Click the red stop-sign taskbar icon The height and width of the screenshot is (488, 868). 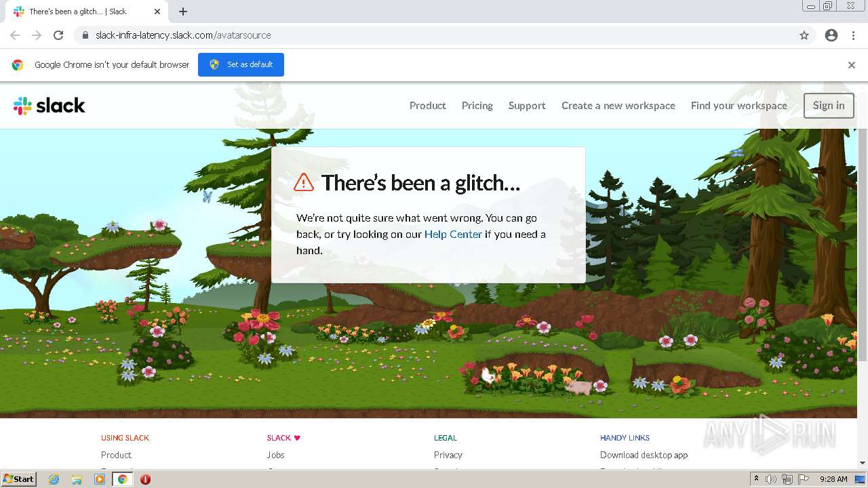point(145,479)
